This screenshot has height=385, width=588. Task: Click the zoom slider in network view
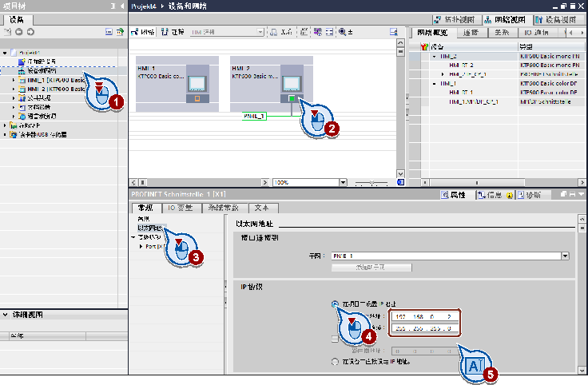pos(371,183)
